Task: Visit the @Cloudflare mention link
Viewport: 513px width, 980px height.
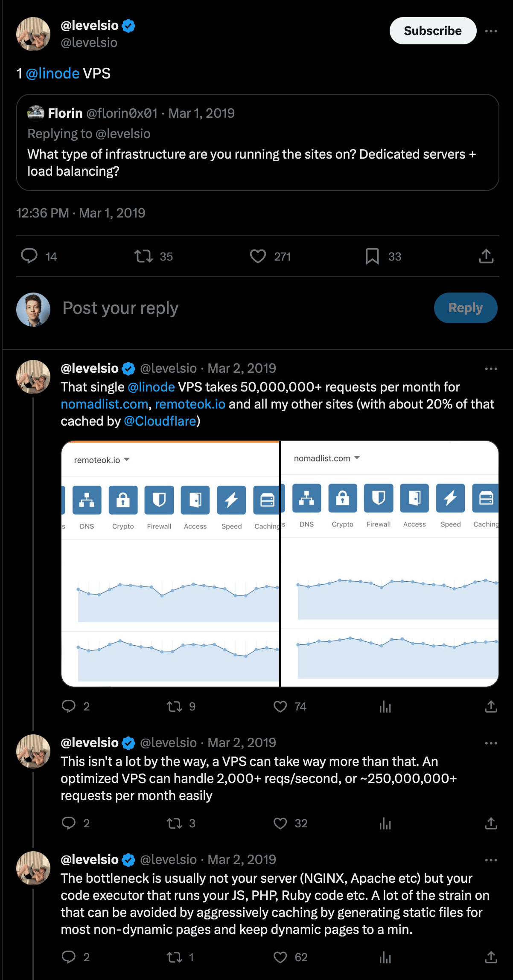Action: (160, 421)
